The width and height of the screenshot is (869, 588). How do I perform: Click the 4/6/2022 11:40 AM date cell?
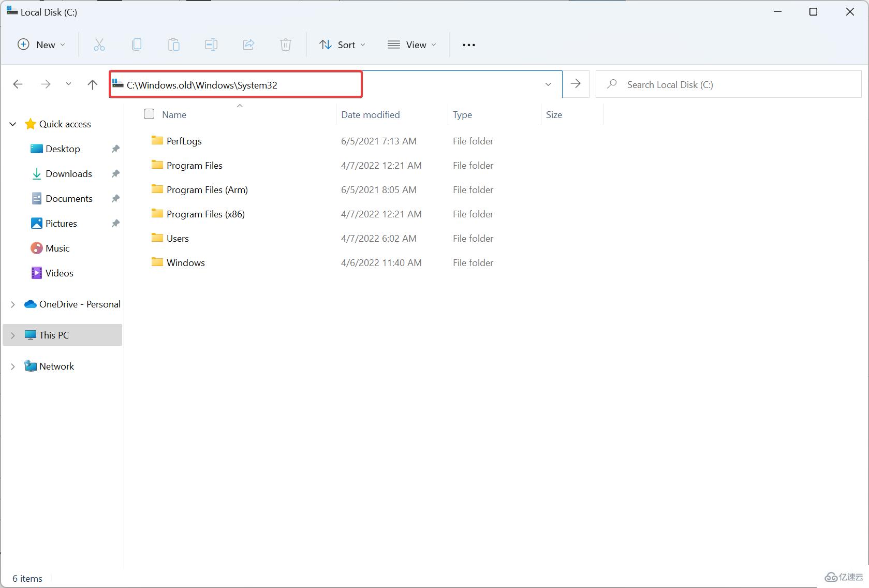(x=381, y=262)
